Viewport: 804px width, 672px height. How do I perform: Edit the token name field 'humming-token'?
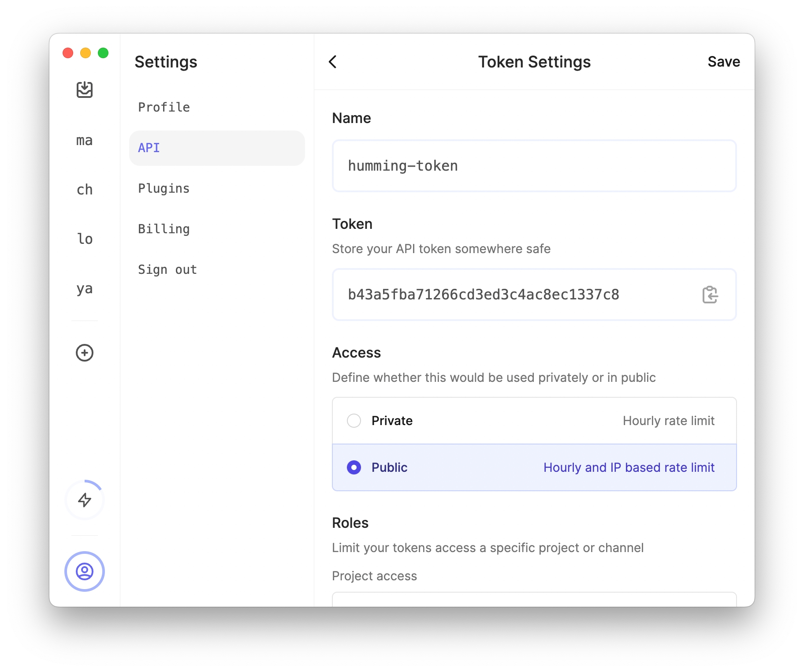click(x=534, y=166)
